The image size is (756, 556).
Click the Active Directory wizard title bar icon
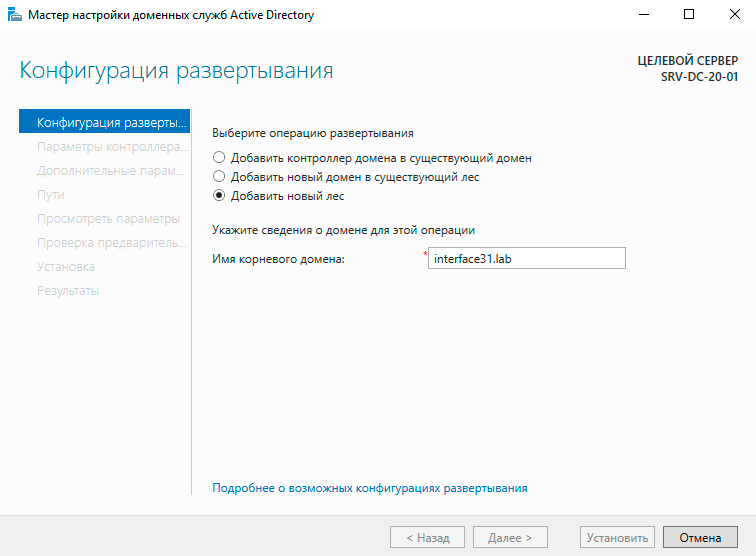15,15
